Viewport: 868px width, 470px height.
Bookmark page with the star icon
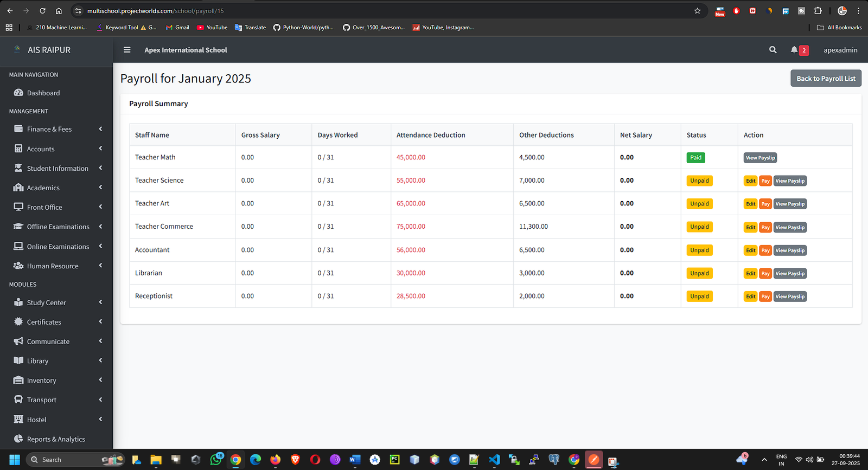coord(697,11)
